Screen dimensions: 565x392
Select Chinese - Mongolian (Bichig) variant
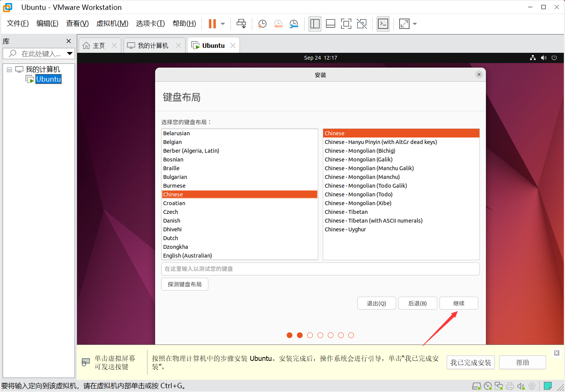tap(401, 151)
